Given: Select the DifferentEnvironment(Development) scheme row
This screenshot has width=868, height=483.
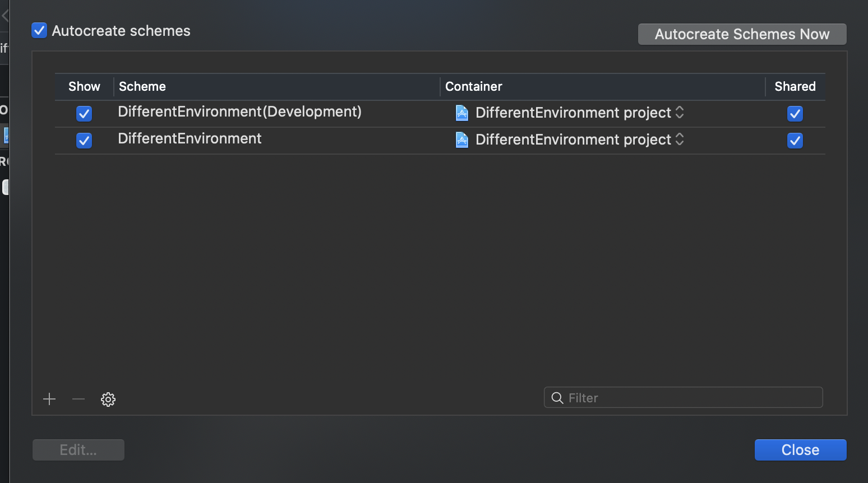Looking at the screenshot, I should click(x=239, y=112).
